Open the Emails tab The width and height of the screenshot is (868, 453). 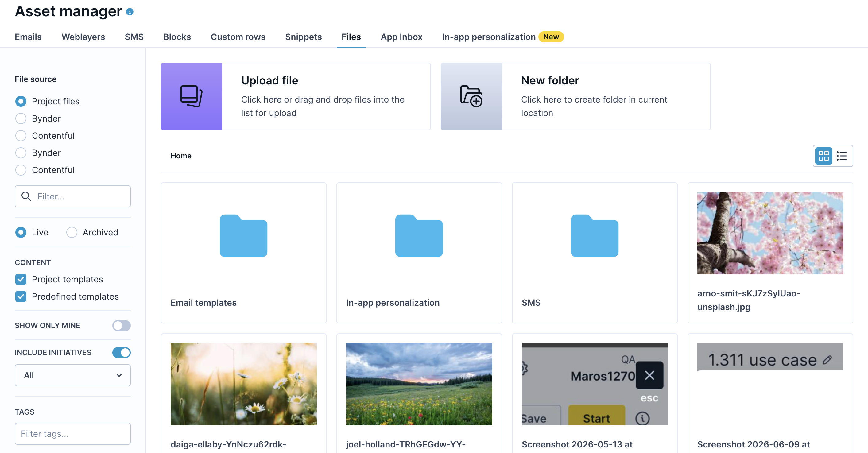click(28, 37)
